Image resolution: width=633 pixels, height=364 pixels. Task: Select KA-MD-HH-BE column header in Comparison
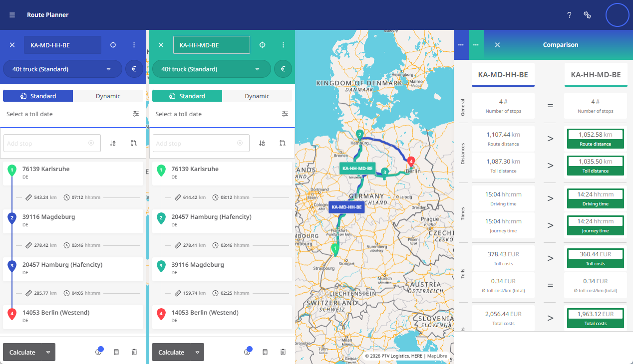point(503,75)
